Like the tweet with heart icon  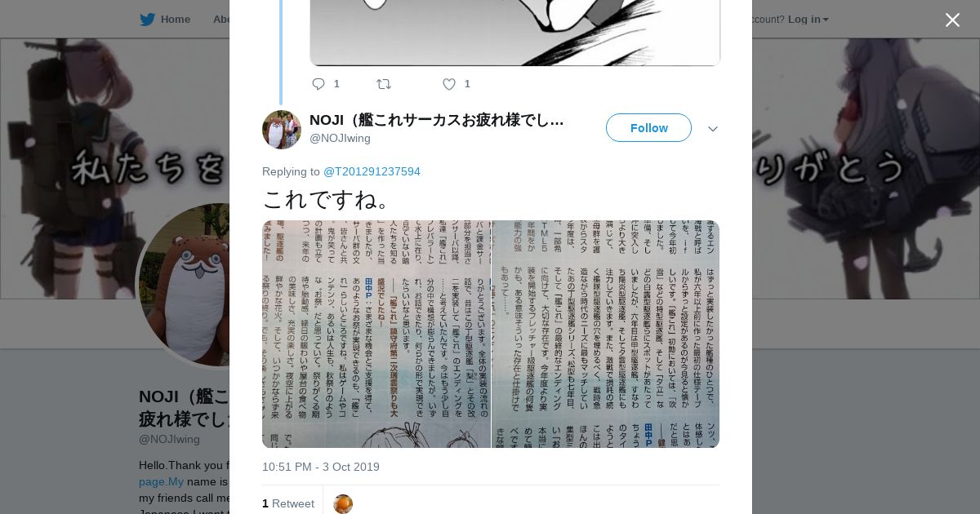click(449, 84)
